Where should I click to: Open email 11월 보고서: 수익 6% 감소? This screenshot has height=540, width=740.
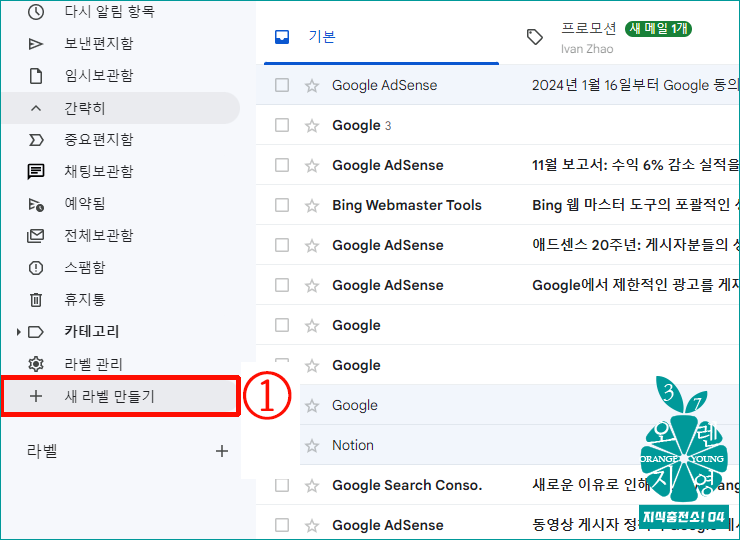pos(635,165)
